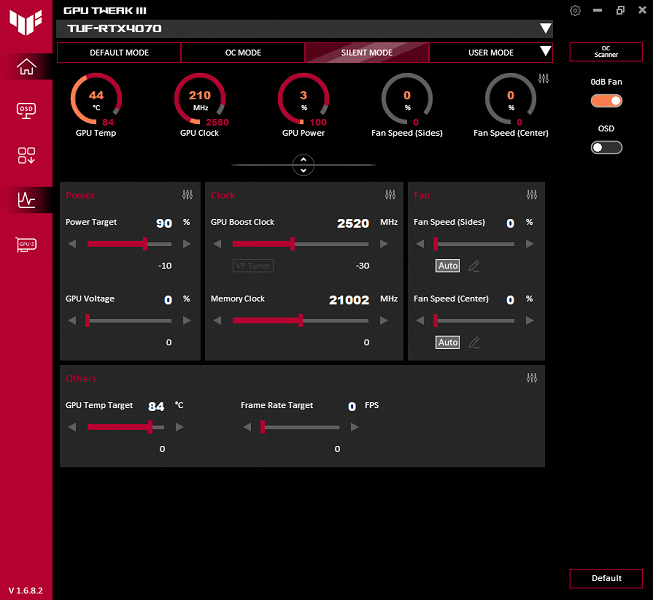
Task: Increase GPU Boost Clock with right arrow
Action: click(384, 244)
